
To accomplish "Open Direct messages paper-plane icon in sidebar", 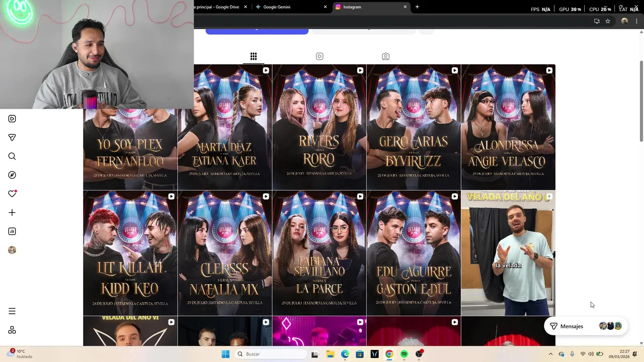I will click(x=12, y=137).
